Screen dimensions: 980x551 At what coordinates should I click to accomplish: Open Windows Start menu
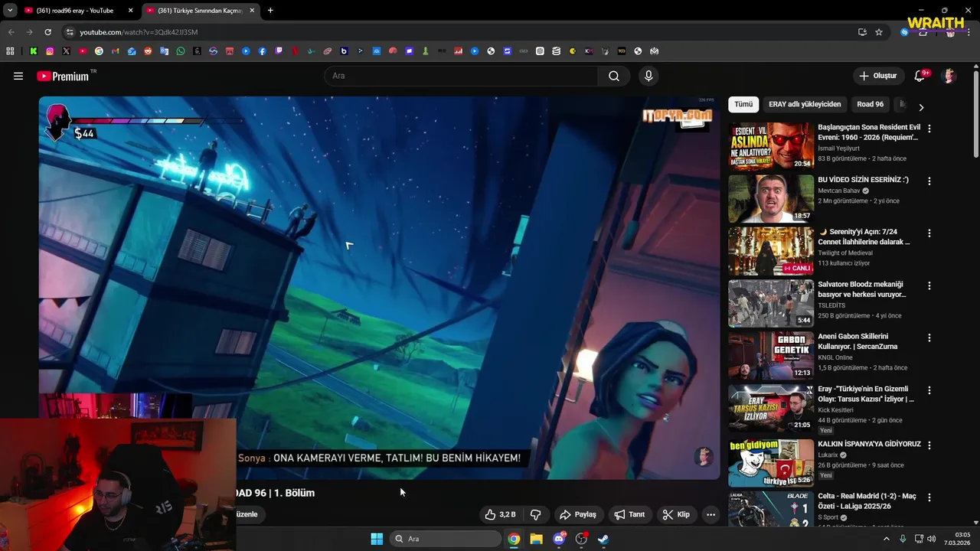[377, 539]
